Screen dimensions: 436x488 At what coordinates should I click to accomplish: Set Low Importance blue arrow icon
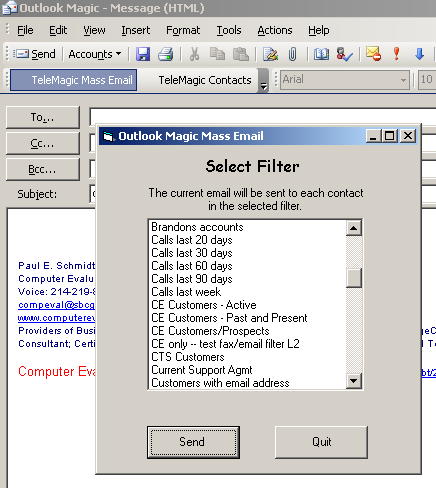coord(419,54)
